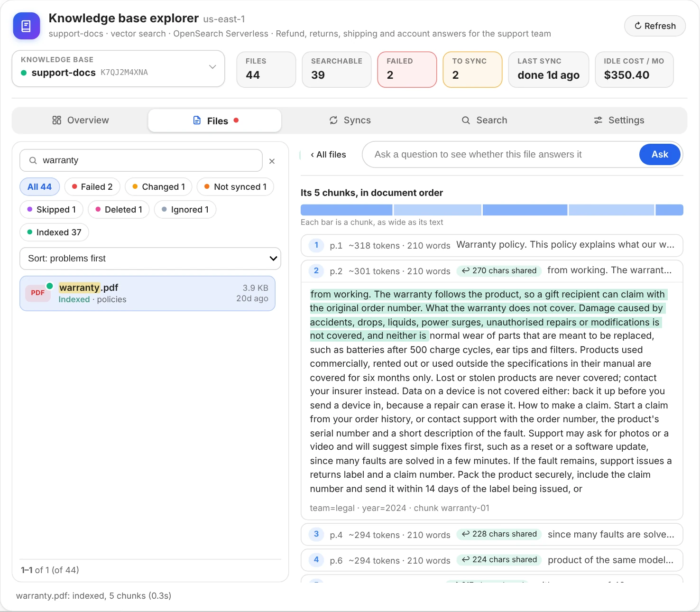Screen dimensions: 700x612
Task: Click the Last sync done 1d ago card
Action: coord(549,70)
